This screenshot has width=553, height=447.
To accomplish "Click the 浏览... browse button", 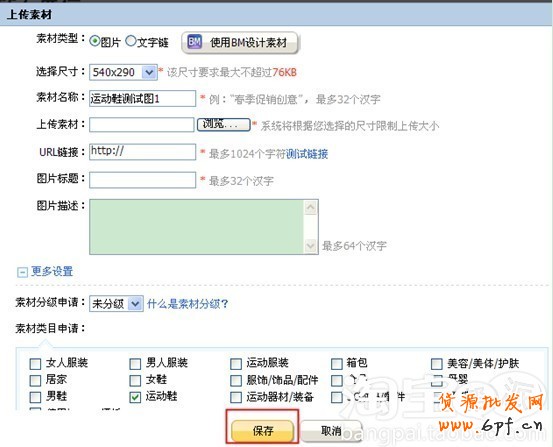I will coord(224,125).
